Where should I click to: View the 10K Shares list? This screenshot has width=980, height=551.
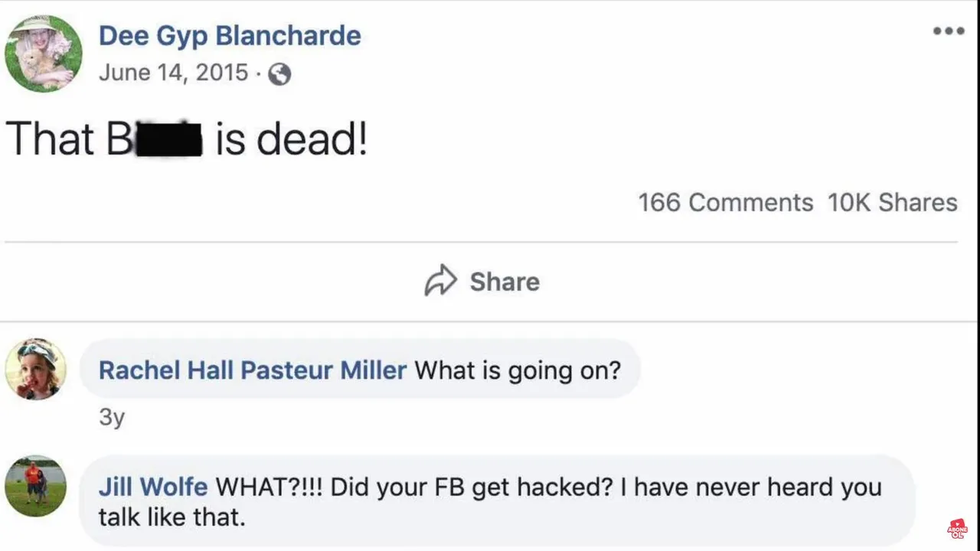(x=892, y=203)
